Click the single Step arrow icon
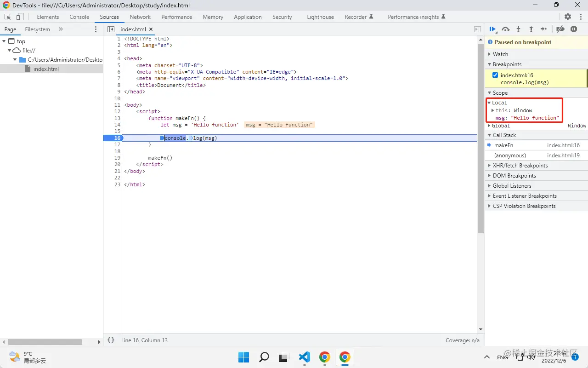 (x=544, y=29)
